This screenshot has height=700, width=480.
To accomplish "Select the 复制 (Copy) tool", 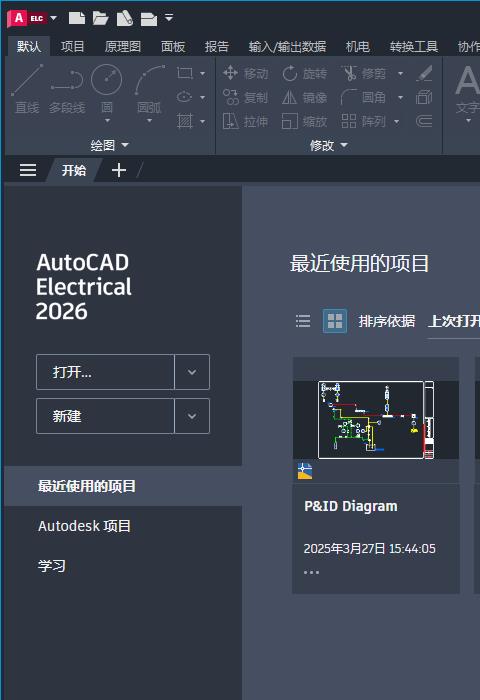I will (x=246, y=97).
